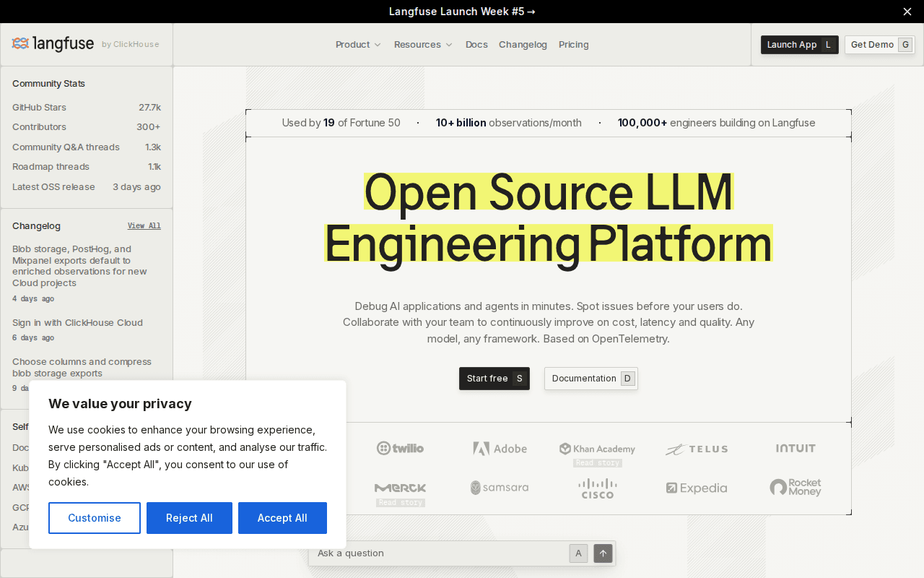Click the Contributors 300+ row
This screenshot has height=578, width=924.
(87, 127)
